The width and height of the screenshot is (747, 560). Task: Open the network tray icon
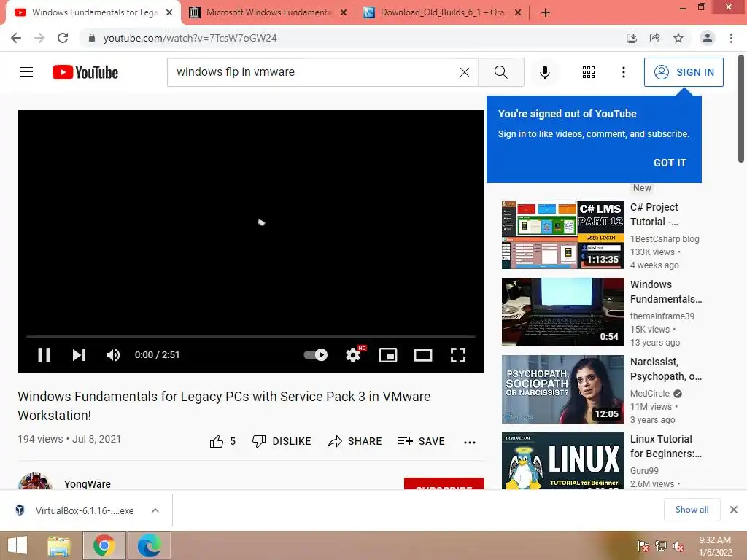click(x=661, y=546)
